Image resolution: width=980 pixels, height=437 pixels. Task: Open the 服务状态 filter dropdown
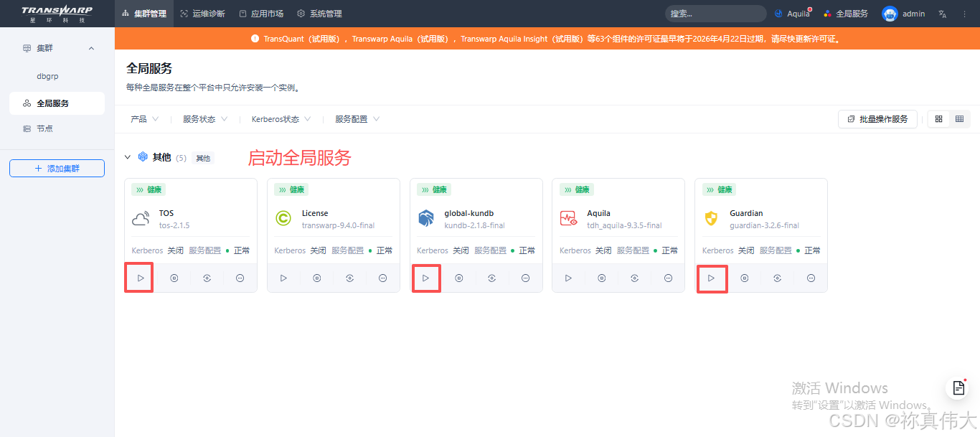click(x=205, y=119)
